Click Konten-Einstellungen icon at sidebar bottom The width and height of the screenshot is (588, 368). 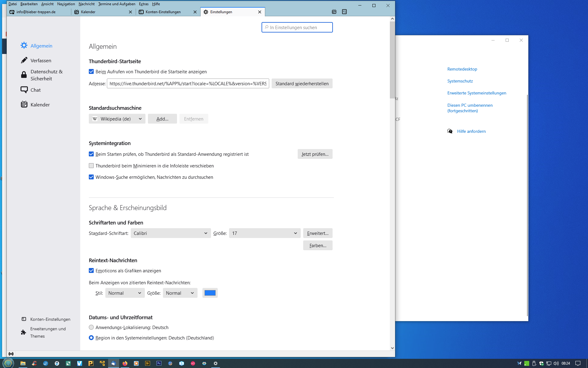coord(24,319)
